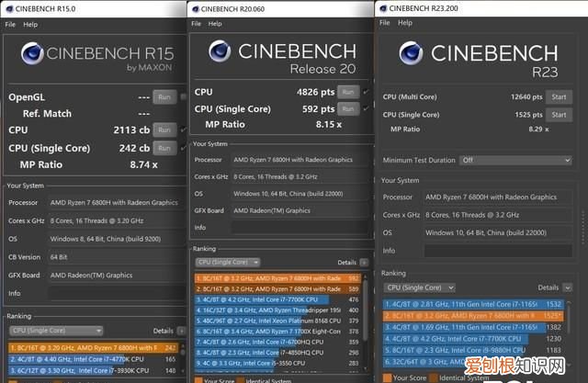Run the CPU (Single Core) test in R20
The width and height of the screenshot is (588, 383).
(348, 109)
